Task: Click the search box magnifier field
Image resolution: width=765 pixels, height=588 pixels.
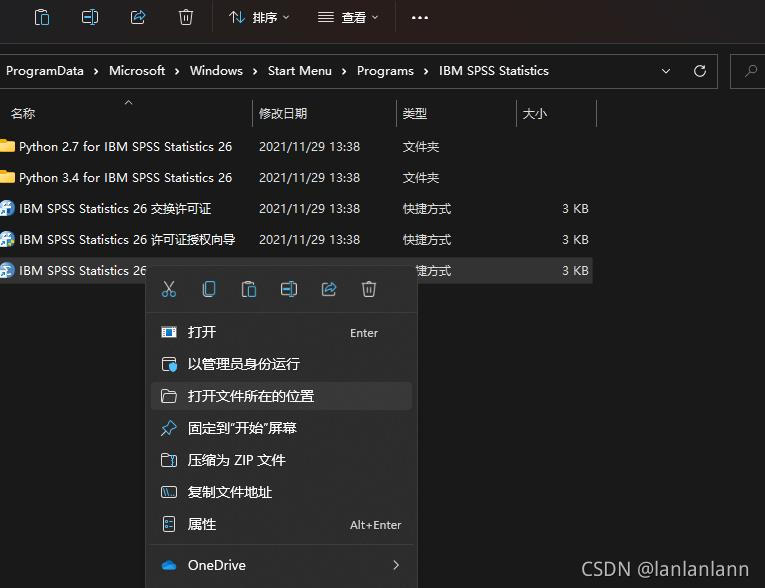Action: point(750,71)
